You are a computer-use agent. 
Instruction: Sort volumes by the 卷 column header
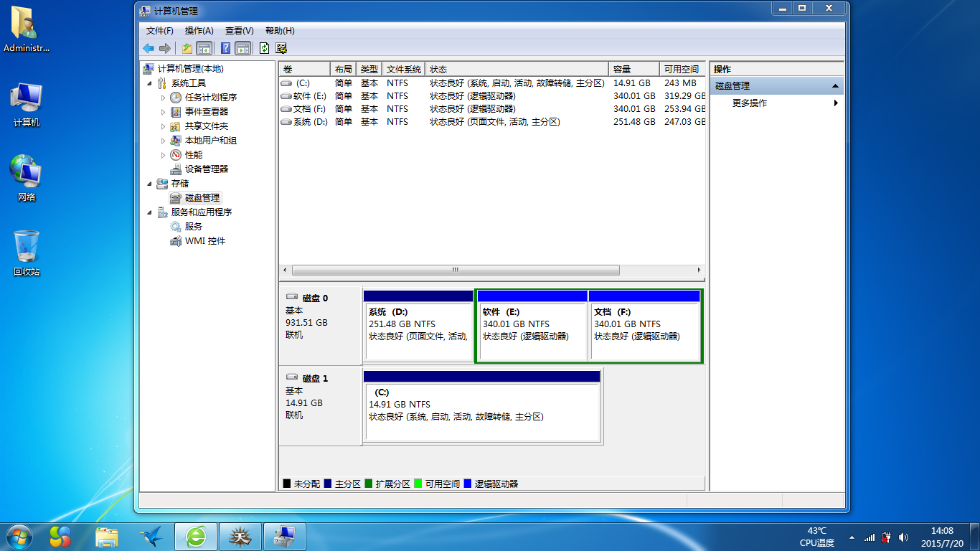305,70
